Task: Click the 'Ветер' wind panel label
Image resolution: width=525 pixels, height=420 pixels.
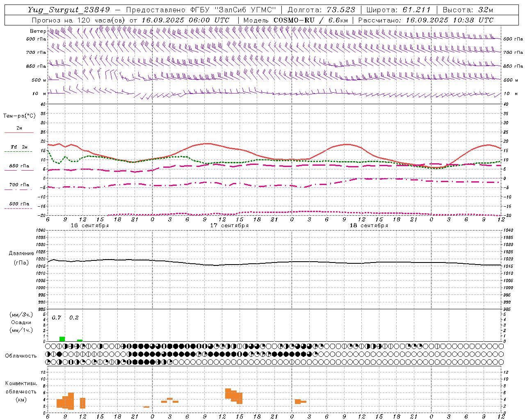Action: (38, 31)
